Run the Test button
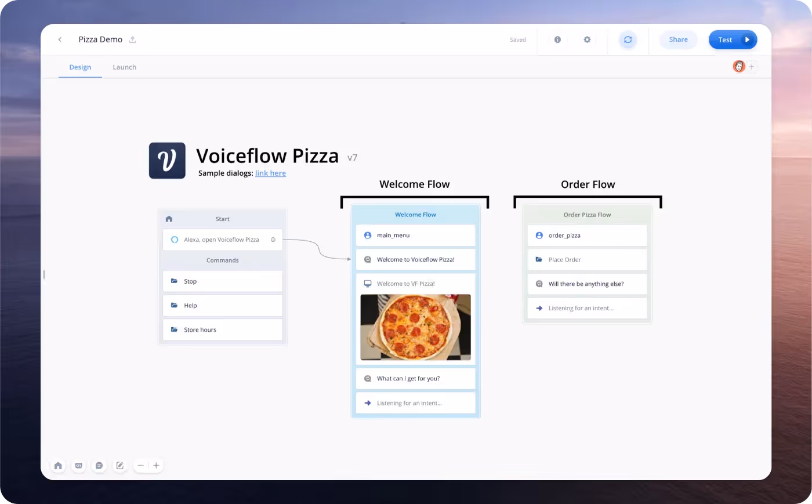Screen dimensions: 812x504 click(733, 40)
